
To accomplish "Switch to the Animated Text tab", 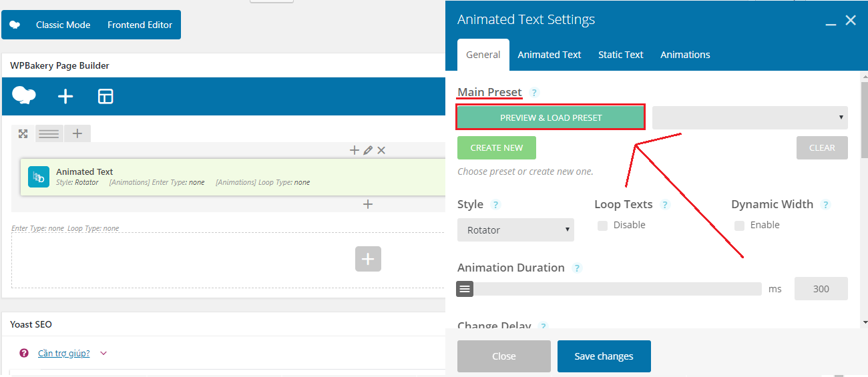I will point(550,55).
